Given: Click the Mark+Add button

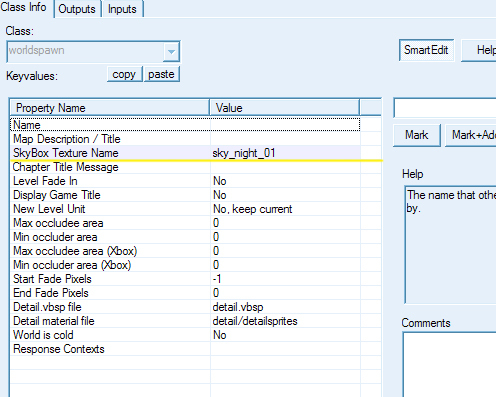Looking at the screenshot, I should click(471, 135).
